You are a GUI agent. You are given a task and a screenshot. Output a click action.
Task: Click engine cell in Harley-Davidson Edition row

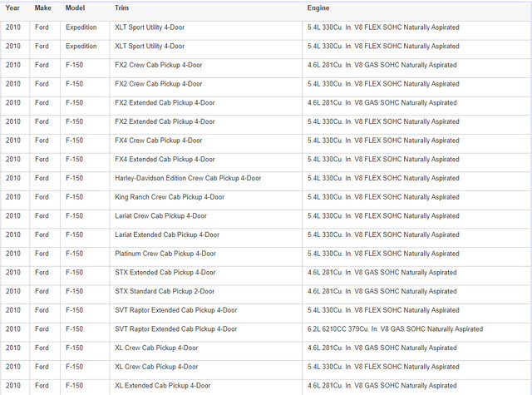coord(383,178)
